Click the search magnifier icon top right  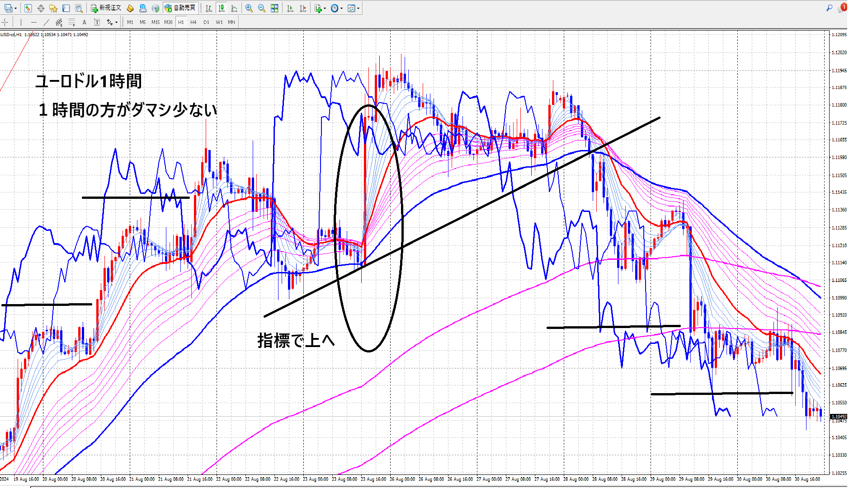[829, 8]
